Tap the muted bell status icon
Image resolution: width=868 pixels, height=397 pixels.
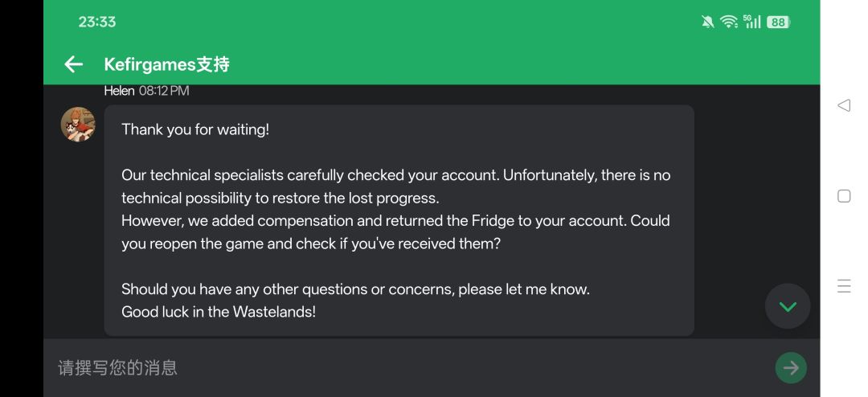[707, 23]
